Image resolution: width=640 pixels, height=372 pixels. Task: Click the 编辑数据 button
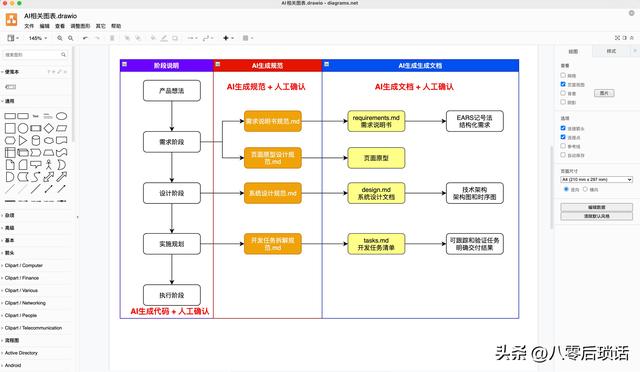597,207
